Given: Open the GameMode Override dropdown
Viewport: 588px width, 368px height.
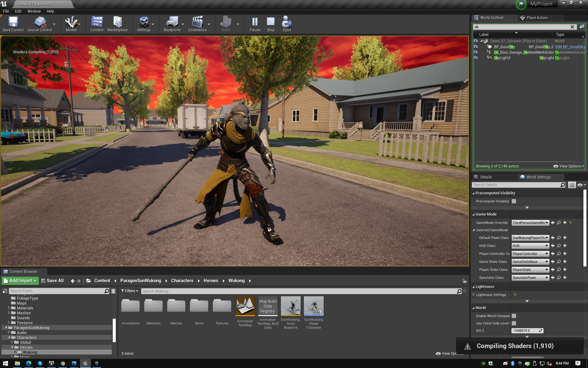Looking at the screenshot, I should pos(530,223).
